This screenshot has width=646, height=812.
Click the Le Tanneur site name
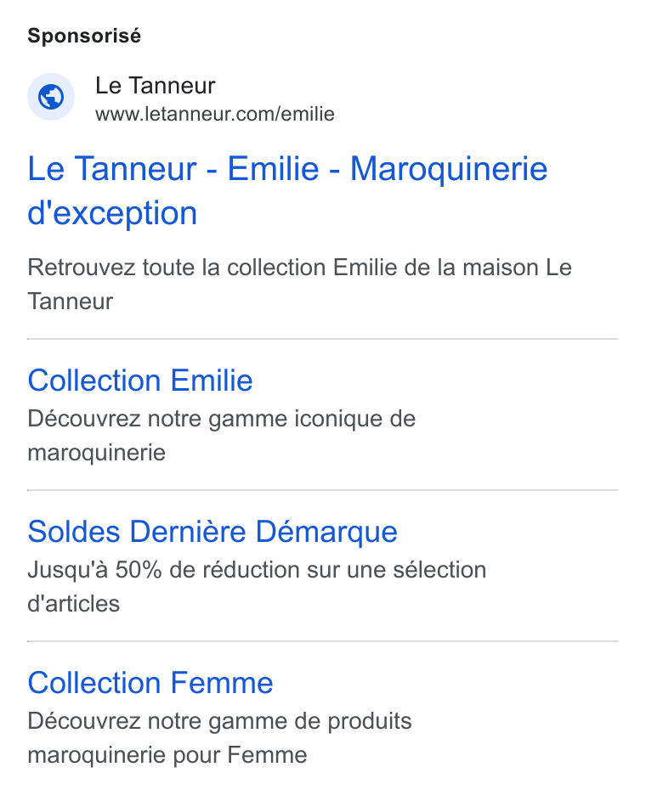[155, 86]
